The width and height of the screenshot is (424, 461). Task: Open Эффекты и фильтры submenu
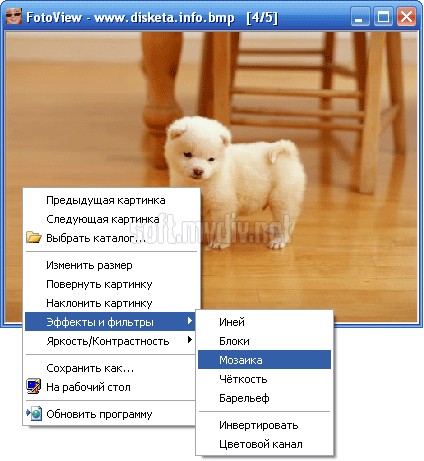110,322
